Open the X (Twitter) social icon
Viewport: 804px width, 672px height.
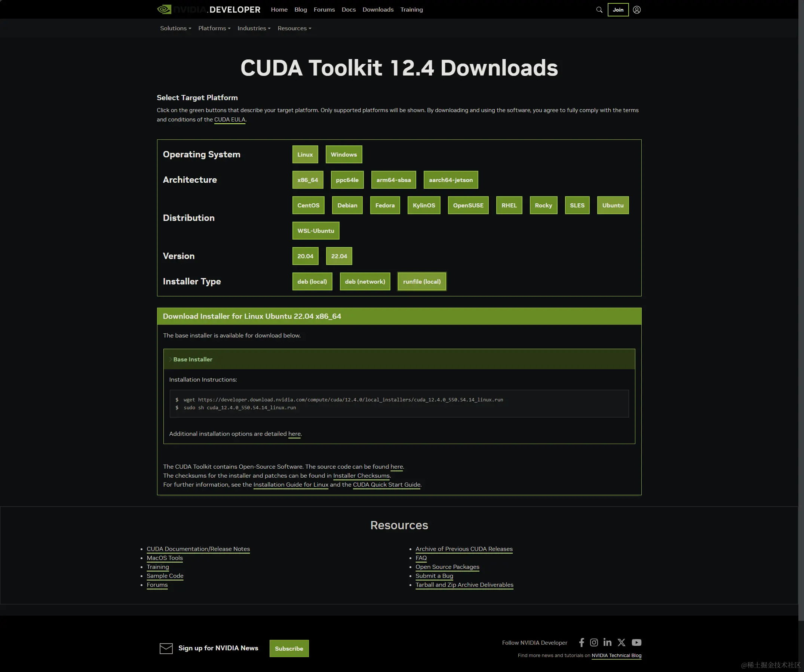tap(622, 642)
